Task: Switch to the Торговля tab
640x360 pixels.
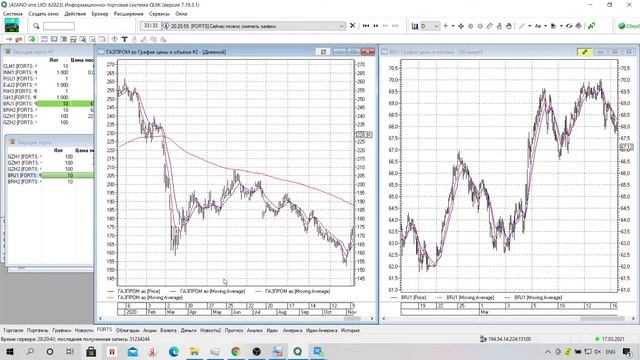Action: pos(13,330)
